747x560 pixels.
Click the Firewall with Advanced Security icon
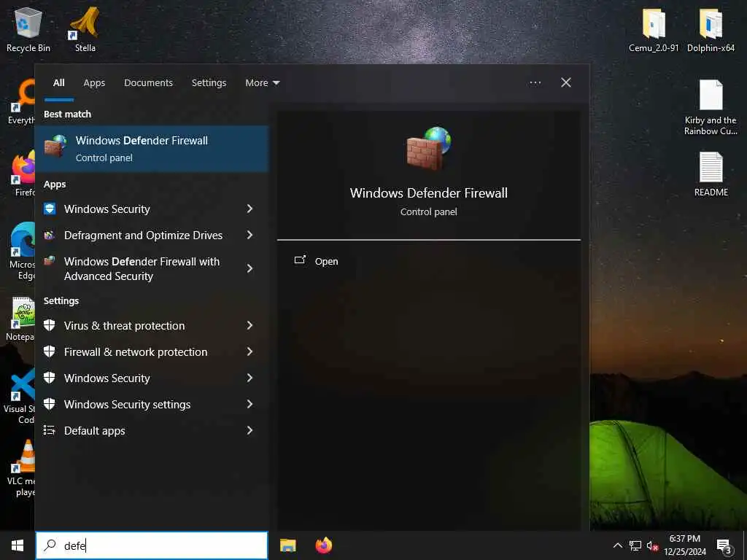(x=50, y=261)
